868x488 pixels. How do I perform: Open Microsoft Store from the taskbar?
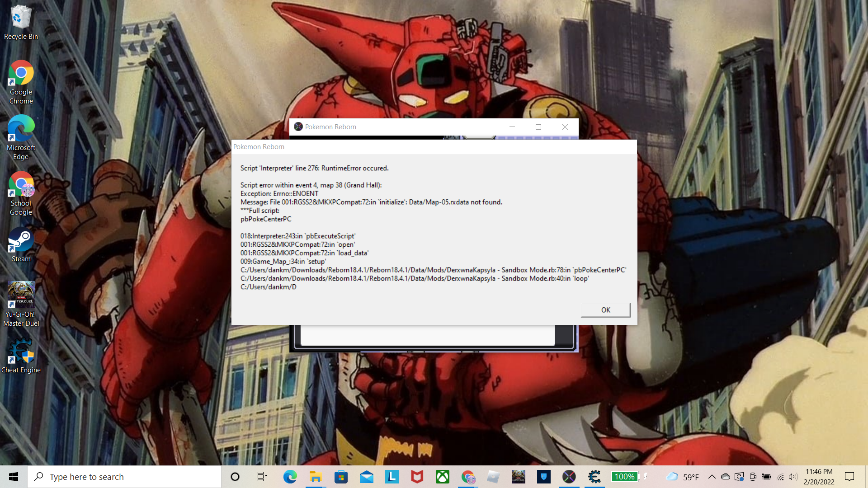(x=341, y=477)
